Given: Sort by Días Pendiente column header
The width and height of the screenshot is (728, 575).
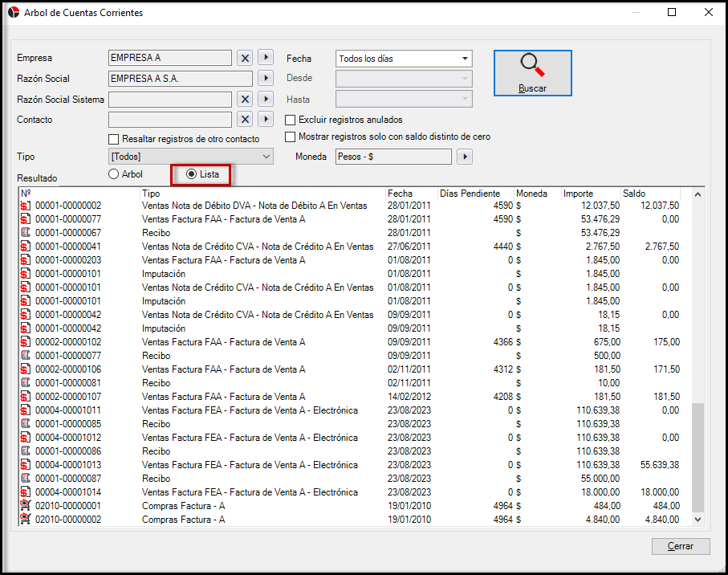Looking at the screenshot, I should coord(476,194).
